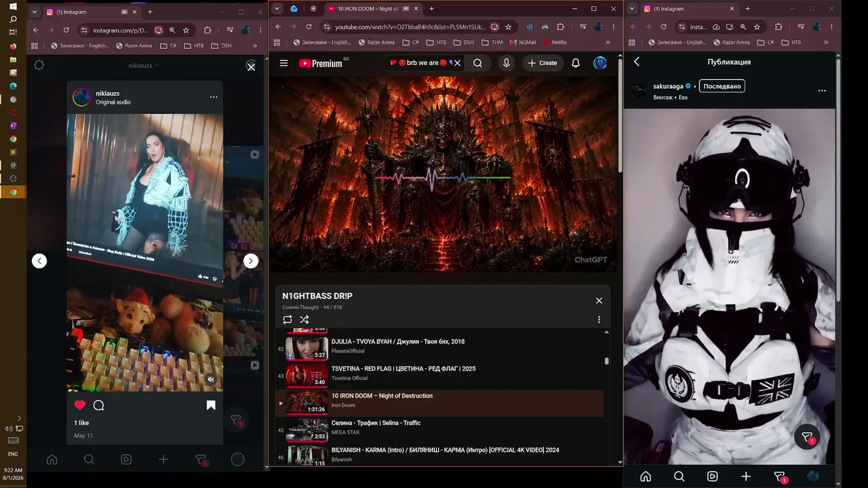Open the niklauzs profile name dropdown

coord(144,65)
